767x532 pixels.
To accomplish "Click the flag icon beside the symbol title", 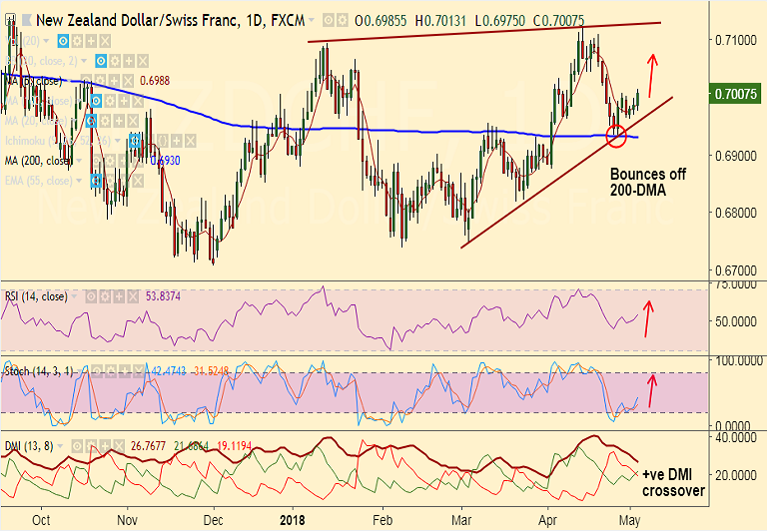I will pos(27,20).
